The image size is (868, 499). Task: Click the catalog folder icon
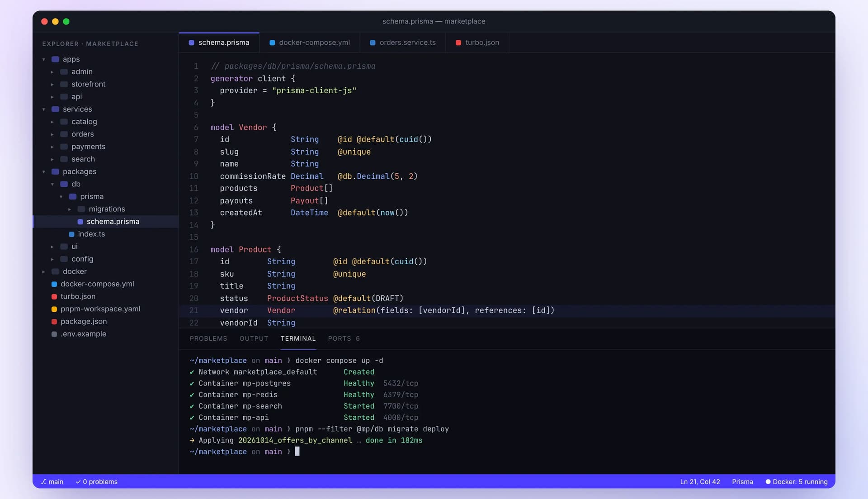(x=64, y=122)
